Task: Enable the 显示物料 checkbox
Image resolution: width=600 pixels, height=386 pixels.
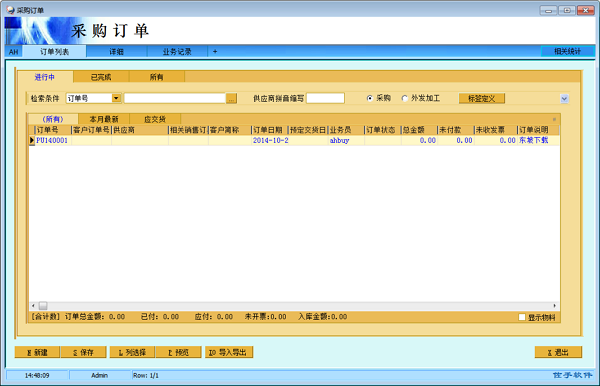Action: click(x=522, y=317)
